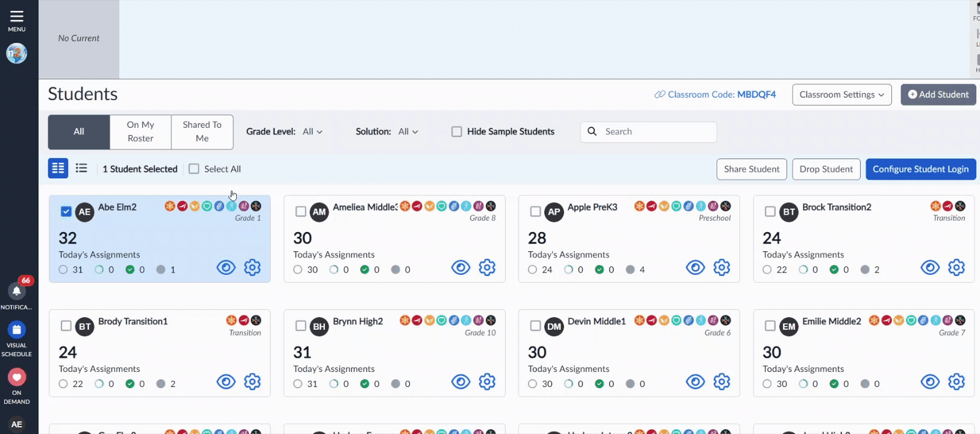Open the Visual Schedule sidebar icon
This screenshot has width=980, height=434.
17,330
